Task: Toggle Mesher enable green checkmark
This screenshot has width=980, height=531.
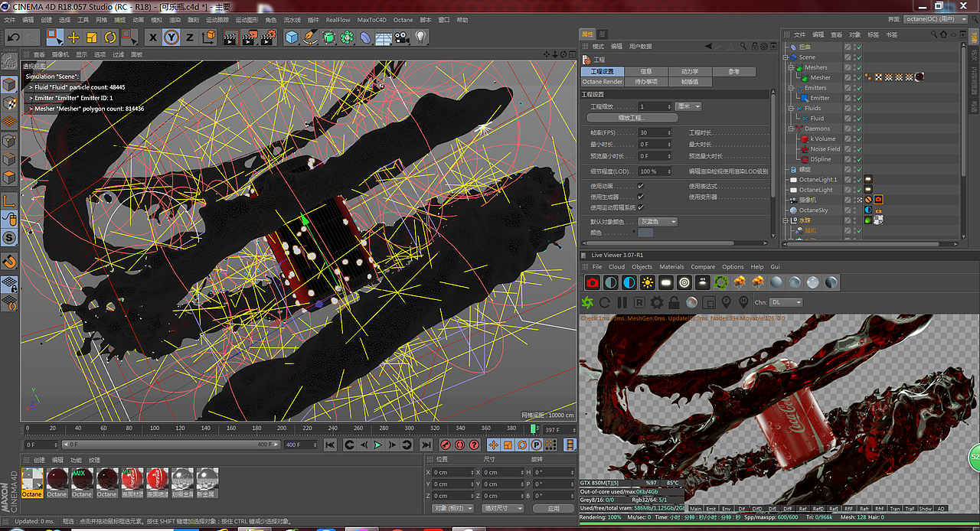Action: click(x=858, y=77)
